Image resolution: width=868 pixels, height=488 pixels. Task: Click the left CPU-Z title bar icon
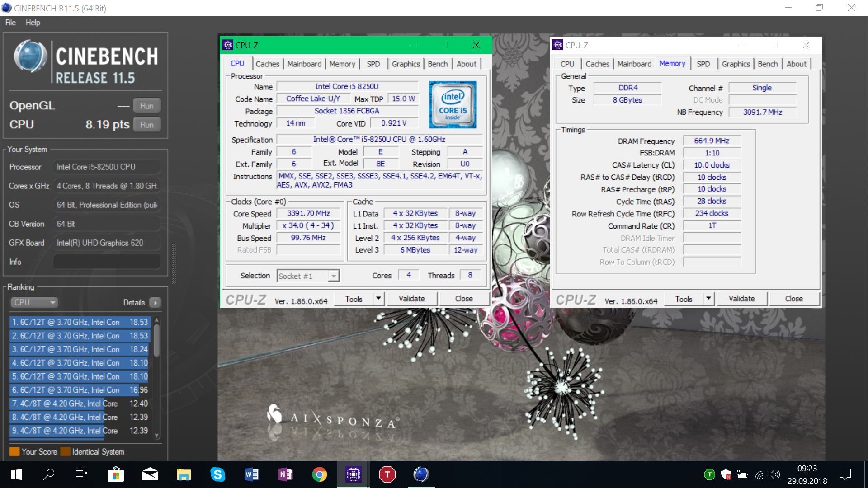(x=228, y=45)
